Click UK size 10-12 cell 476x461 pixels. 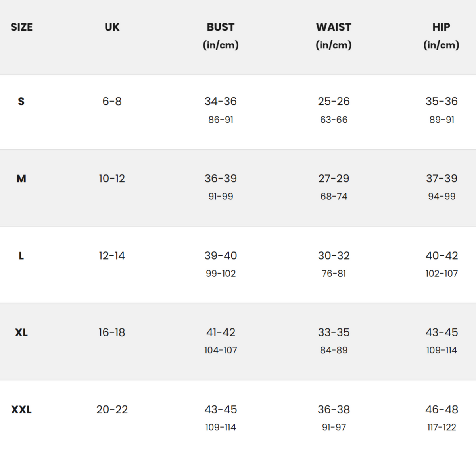tap(112, 179)
